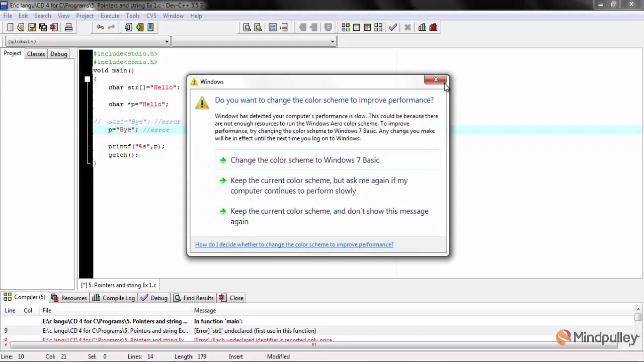Open the Help menu

click(x=196, y=16)
